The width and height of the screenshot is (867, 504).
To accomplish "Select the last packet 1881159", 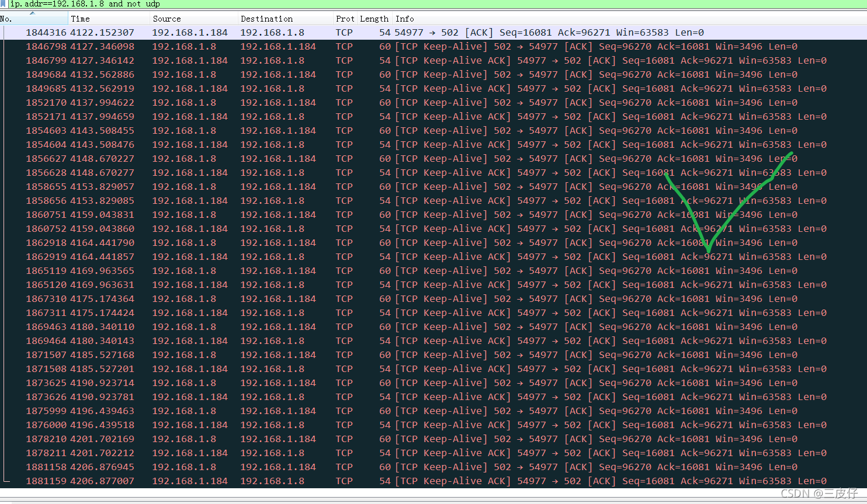I will click(x=434, y=481).
